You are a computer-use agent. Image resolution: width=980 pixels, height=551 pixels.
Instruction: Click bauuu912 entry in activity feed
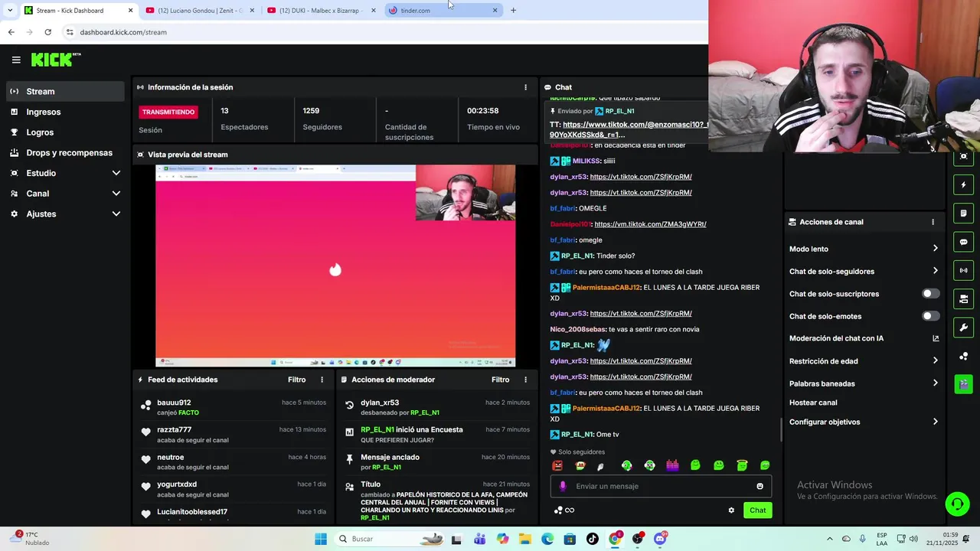point(233,407)
